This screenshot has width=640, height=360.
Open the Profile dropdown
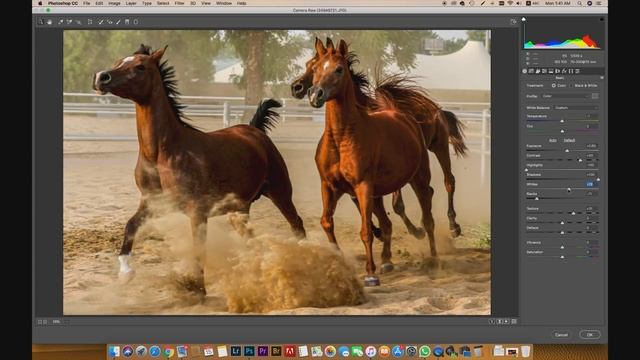point(565,96)
